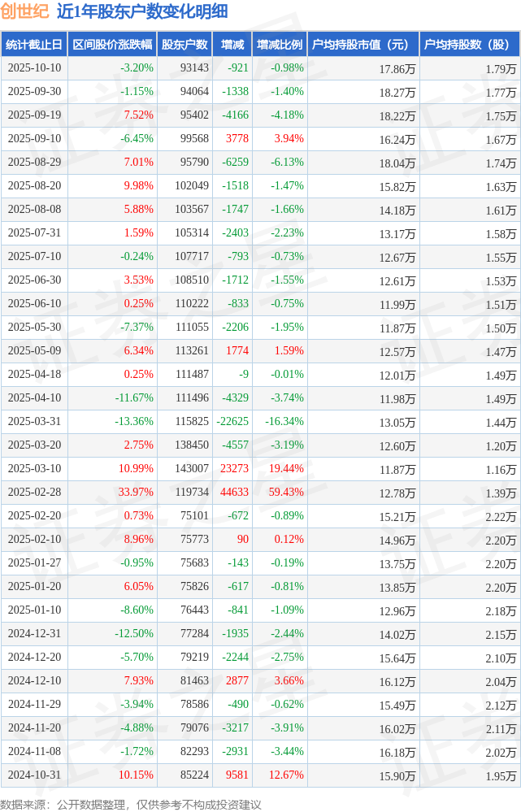
Task: Click the 44633 increase value
Action: [x=234, y=493]
